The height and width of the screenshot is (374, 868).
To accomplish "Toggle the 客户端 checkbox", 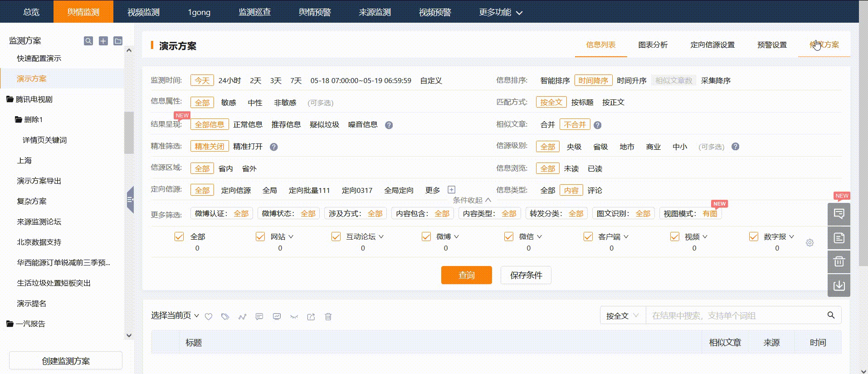I will 588,236.
